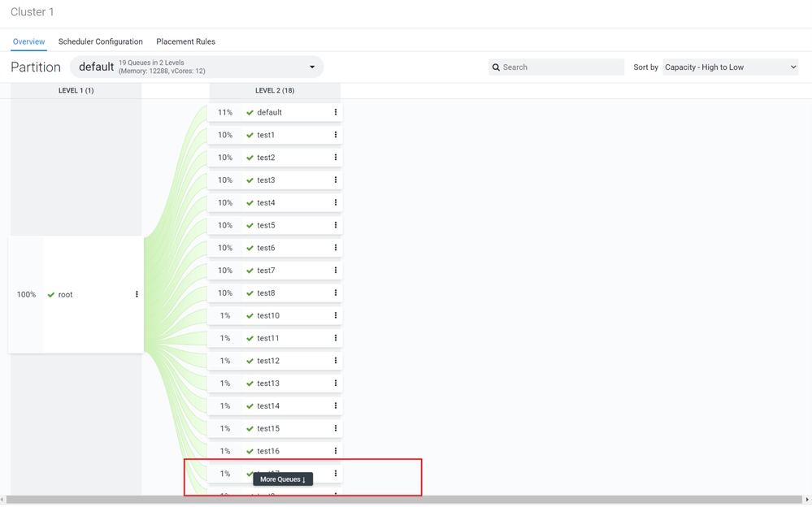Switch to Scheduler Configuration tab
The image size is (812, 507).
tap(101, 41)
